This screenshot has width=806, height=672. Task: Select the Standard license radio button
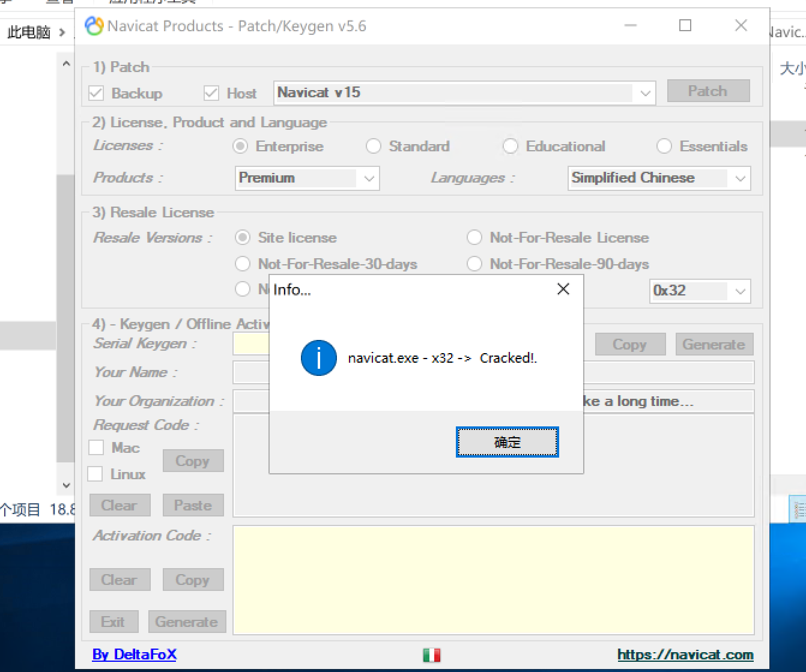(374, 146)
